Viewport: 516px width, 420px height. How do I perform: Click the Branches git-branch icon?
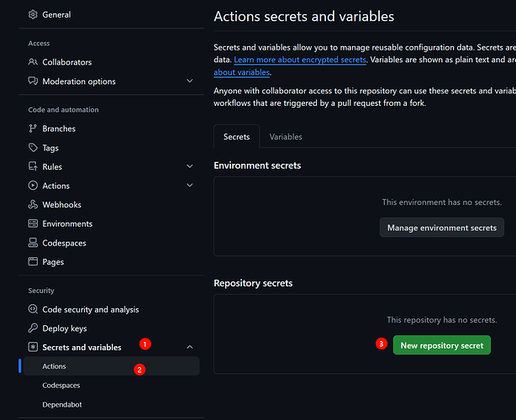(x=33, y=129)
